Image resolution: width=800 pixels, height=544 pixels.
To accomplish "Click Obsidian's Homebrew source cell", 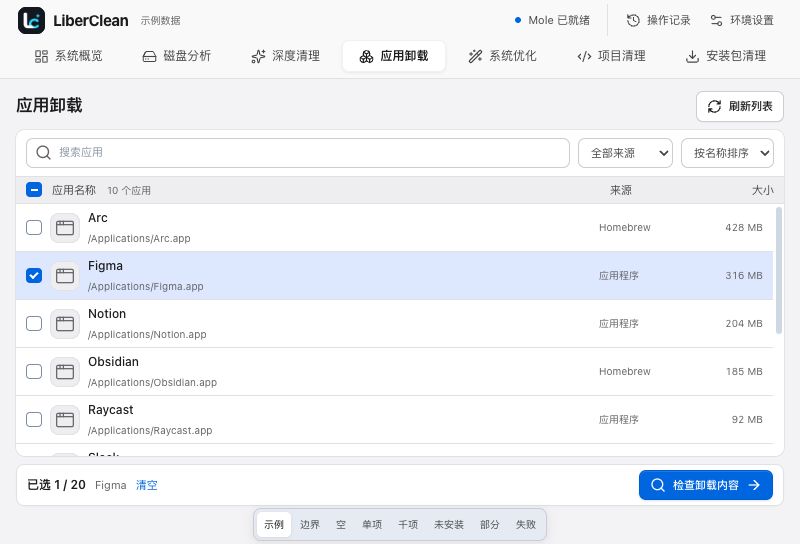I will [x=624, y=372].
